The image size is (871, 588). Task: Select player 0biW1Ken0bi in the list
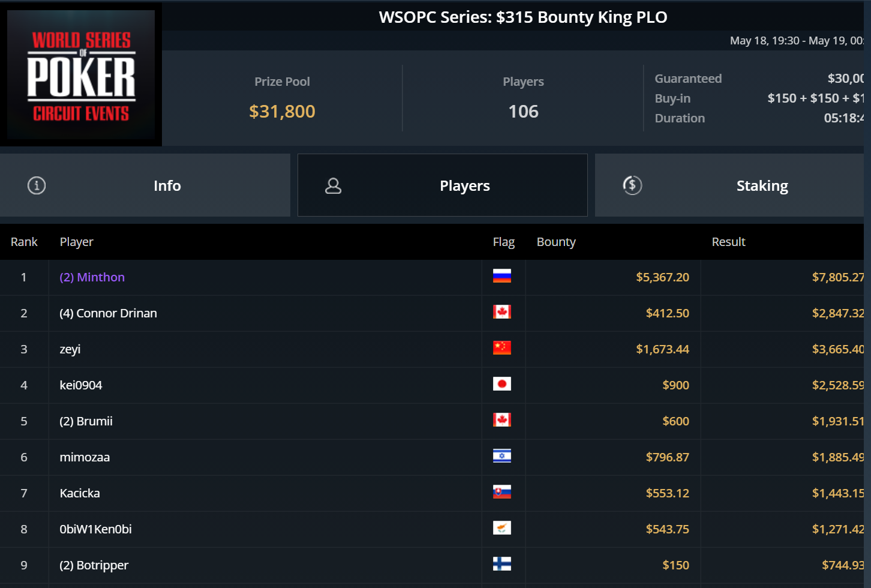pyautogui.click(x=96, y=529)
